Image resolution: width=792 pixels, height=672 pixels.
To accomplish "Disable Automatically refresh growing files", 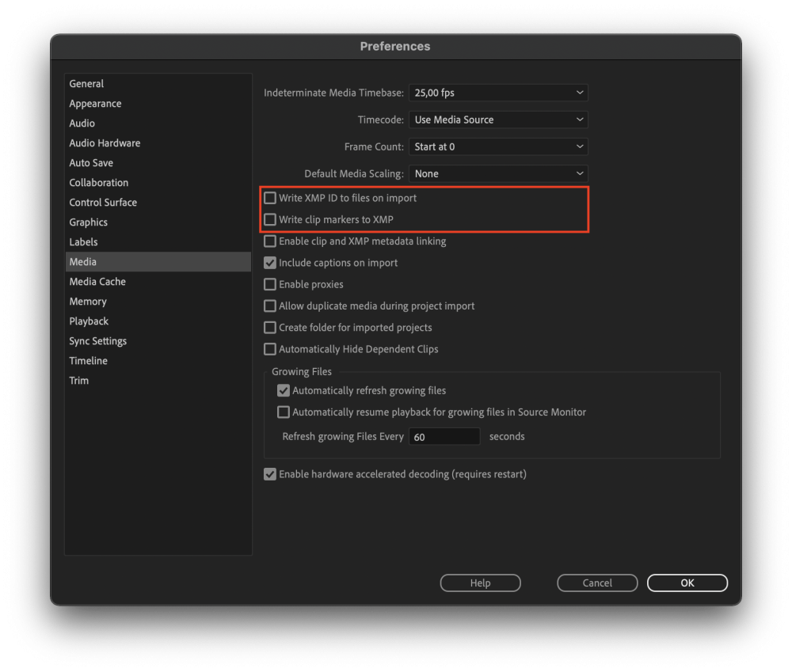I will point(284,390).
